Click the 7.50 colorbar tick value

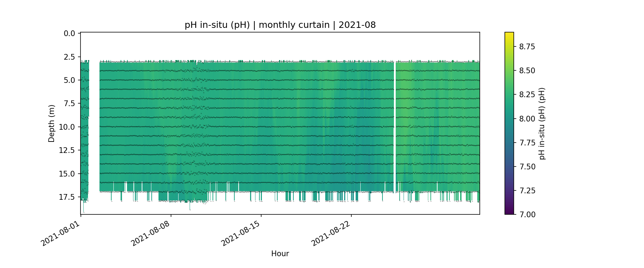pos(527,167)
